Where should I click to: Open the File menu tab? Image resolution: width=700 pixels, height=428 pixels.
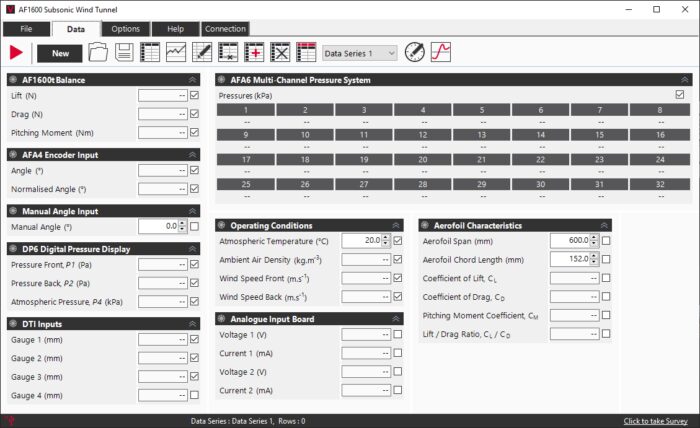tap(26, 29)
